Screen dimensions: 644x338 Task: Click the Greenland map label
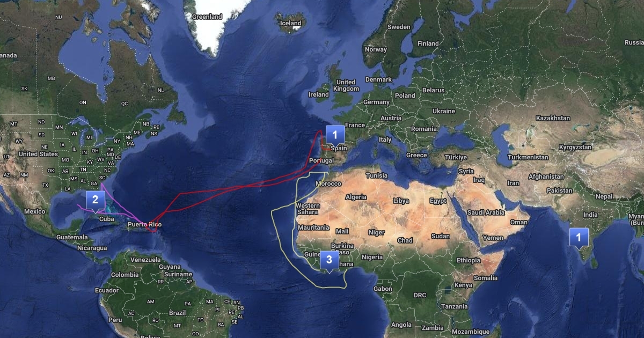[x=207, y=17]
